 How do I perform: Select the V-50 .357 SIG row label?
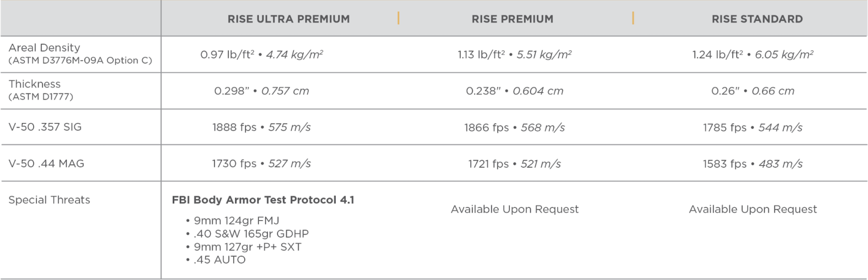(45, 127)
